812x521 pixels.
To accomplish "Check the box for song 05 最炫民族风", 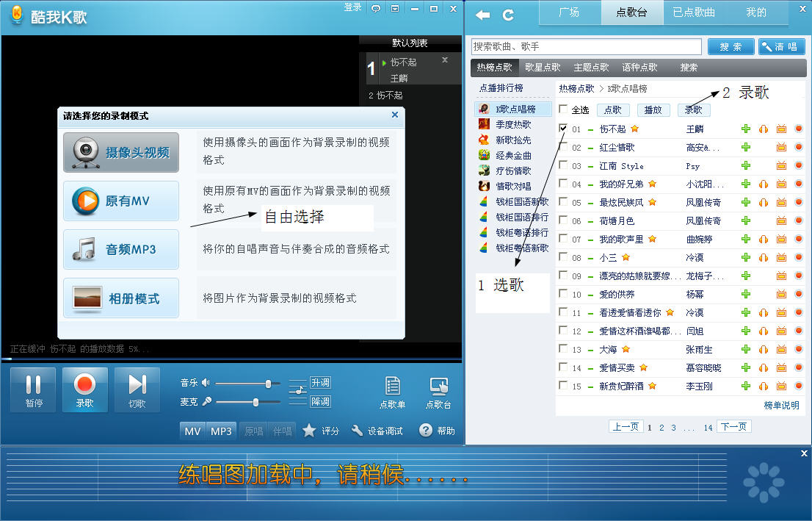I will 563,202.
